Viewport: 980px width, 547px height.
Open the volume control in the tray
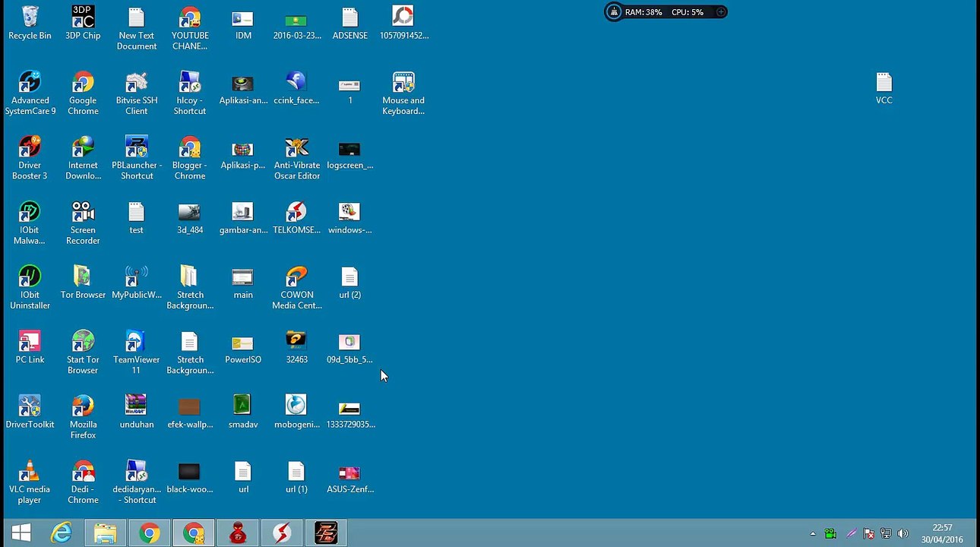pyautogui.click(x=903, y=534)
